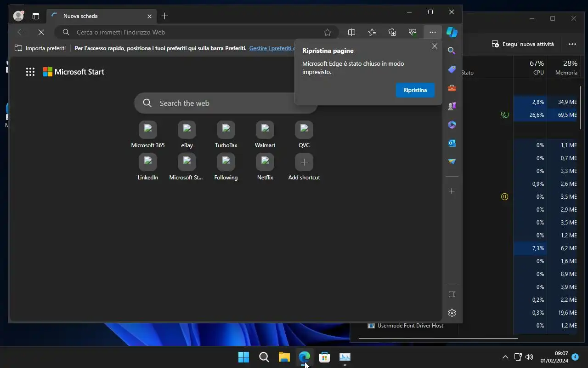Focus the address bar field
The width and height of the screenshot is (588, 368).
[x=197, y=32]
